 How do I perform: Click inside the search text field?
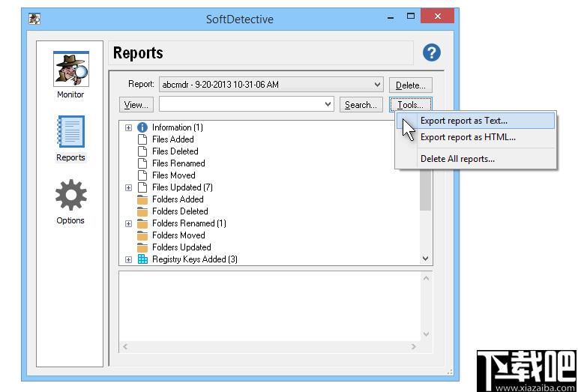tap(241, 104)
